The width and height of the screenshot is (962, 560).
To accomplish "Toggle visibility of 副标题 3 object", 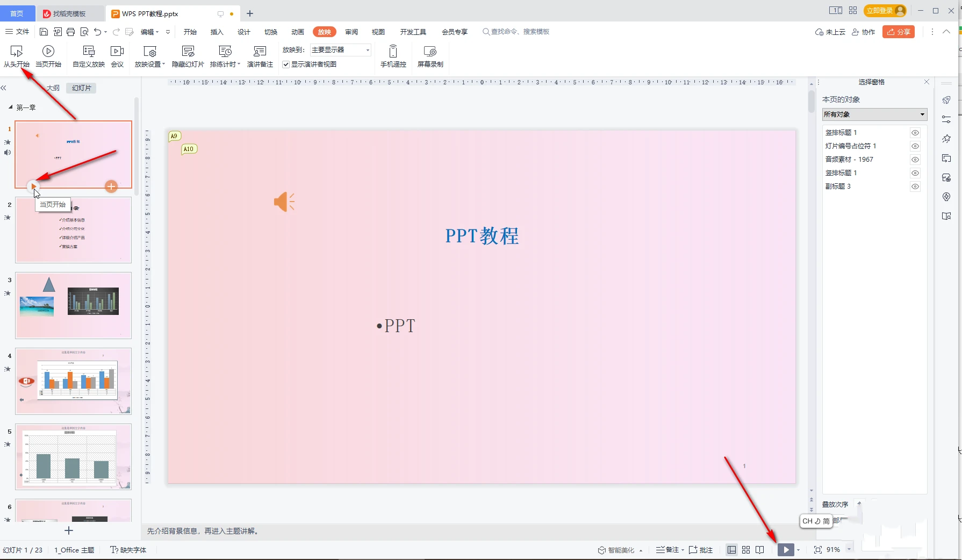I will click(915, 186).
